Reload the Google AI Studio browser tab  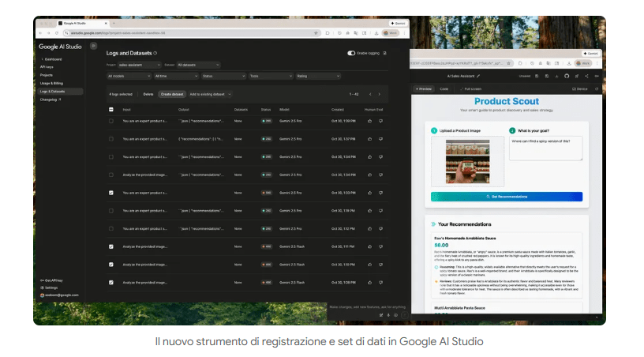tap(57, 33)
